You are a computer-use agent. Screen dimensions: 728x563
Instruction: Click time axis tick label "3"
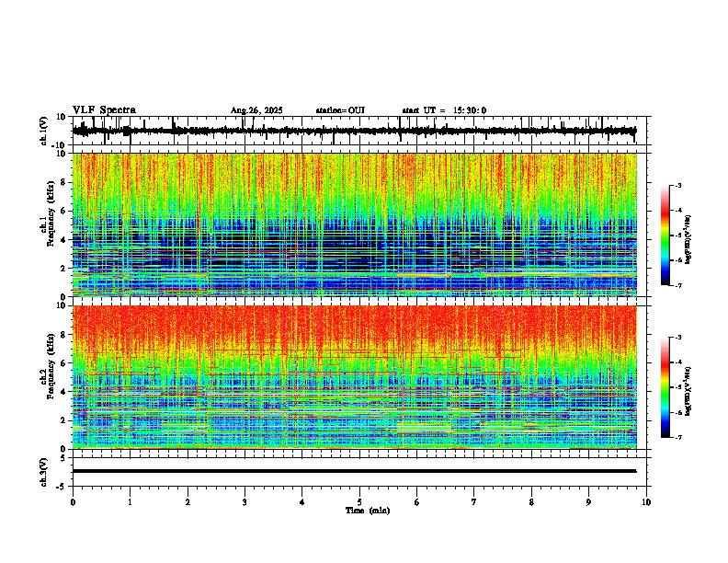[245, 502]
